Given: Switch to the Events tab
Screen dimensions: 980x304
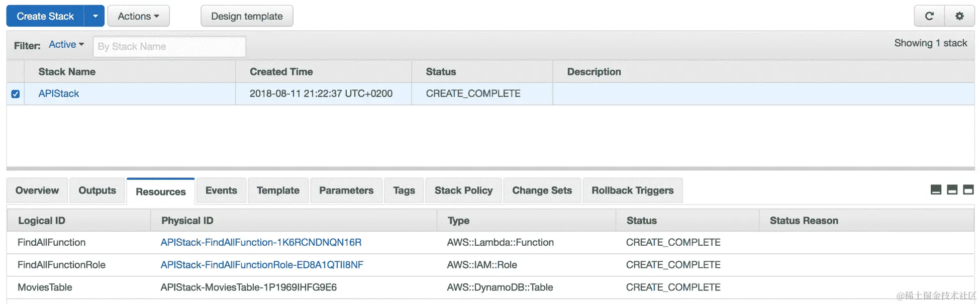Looking at the screenshot, I should coord(221,190).
